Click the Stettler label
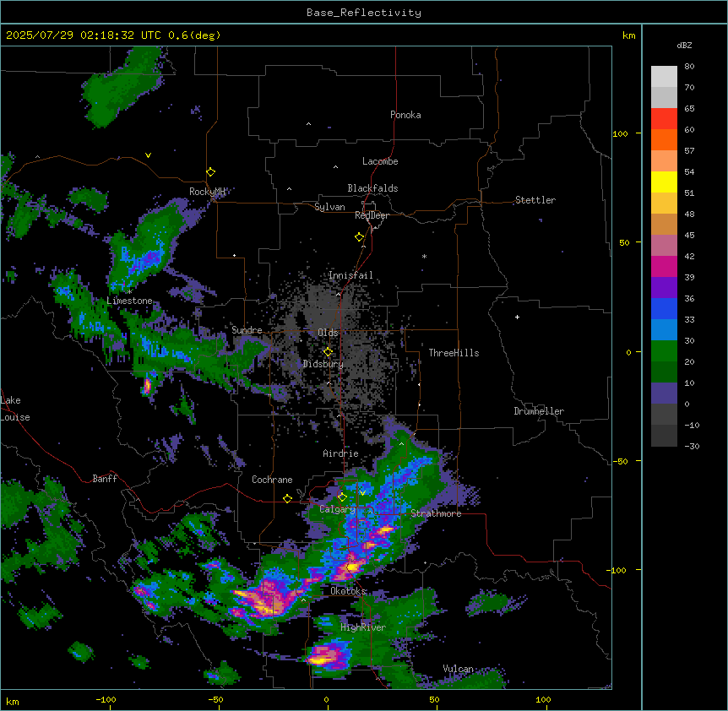The width and height of the screenshot is (728, 711). [x=535, y=200]
